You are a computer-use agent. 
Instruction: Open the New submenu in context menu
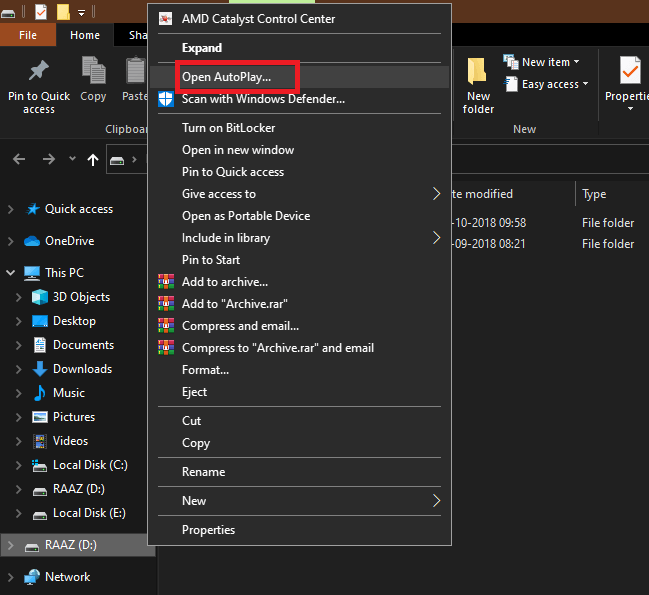click(x=299, y=501)
